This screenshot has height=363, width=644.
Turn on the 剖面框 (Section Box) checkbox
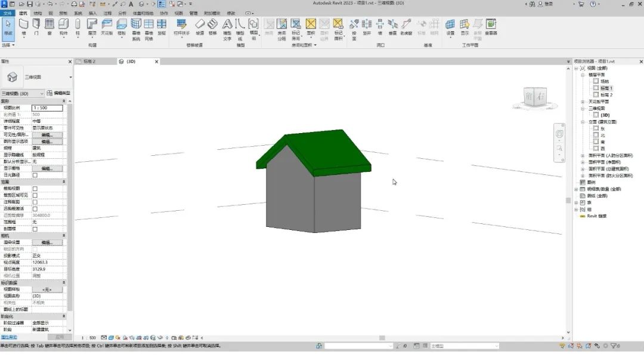coord(35,229)
